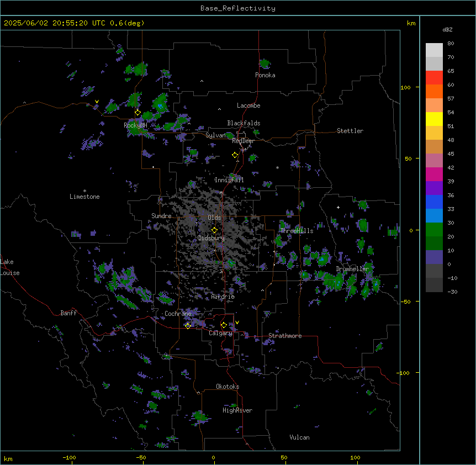Click the Sylvan label on the map
Image resolution: width=476 pixels, height=465 pixels.
point(215,135)
